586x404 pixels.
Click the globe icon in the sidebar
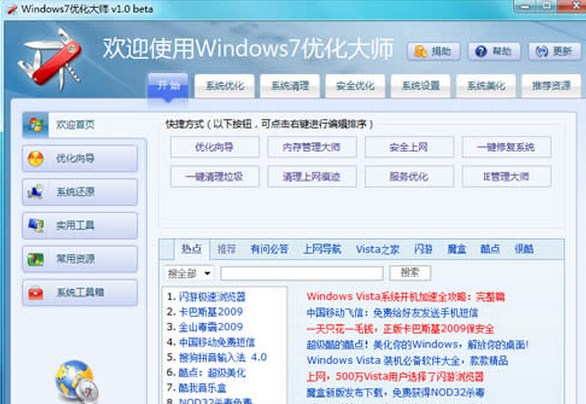pos(77,382)
